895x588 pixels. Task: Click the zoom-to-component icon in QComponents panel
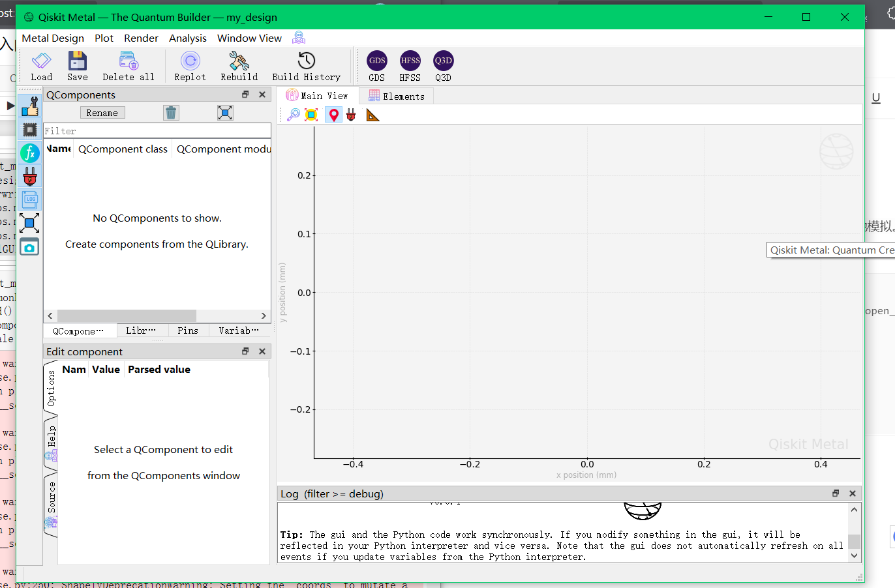coord(225,113)
